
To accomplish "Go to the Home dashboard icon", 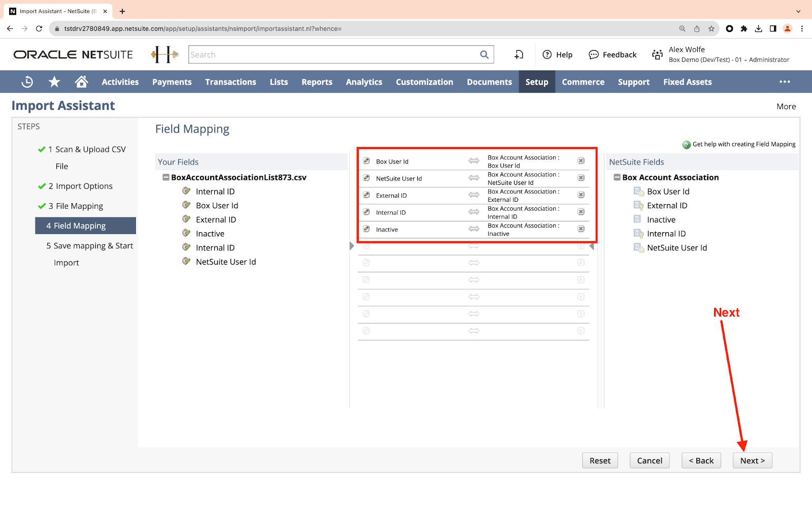I will [81, 82].
